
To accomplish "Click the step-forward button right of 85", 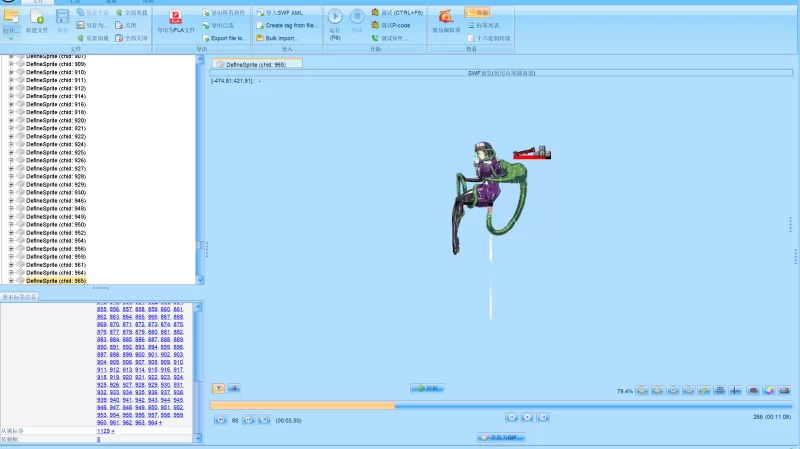I will tap(248, 420).
